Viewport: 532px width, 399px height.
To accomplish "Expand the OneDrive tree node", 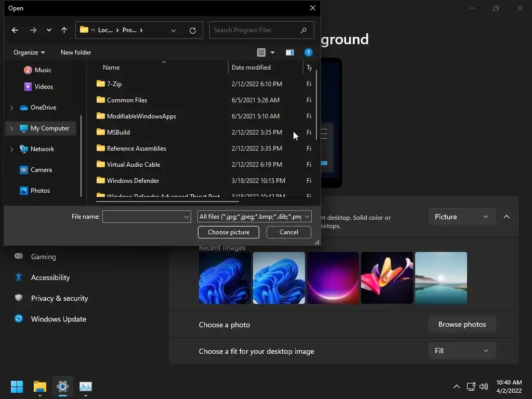I will 11,108.
